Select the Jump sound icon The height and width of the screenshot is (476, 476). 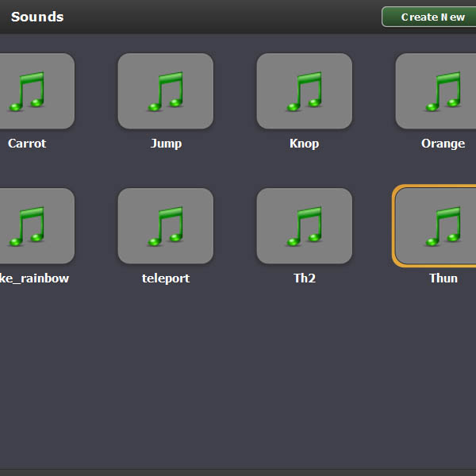click(165, 91)
